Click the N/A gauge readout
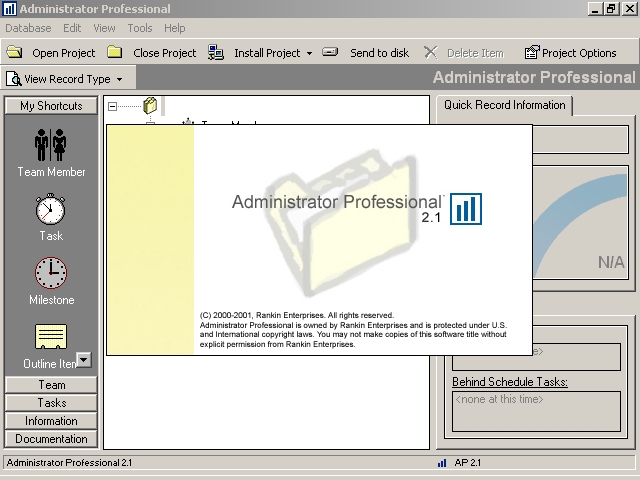The width and height of the screenshot is (640, 480). click(x=611, y=262)
